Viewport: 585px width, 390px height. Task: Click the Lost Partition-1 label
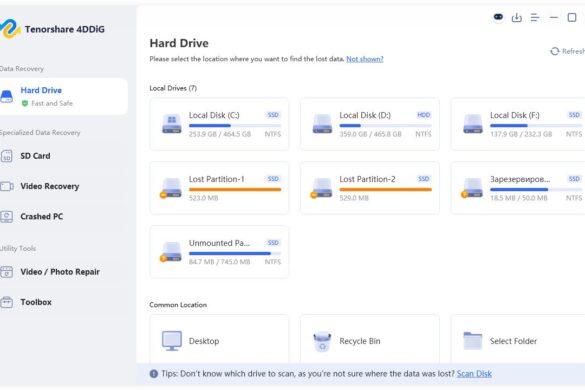(x=216, y=179)
